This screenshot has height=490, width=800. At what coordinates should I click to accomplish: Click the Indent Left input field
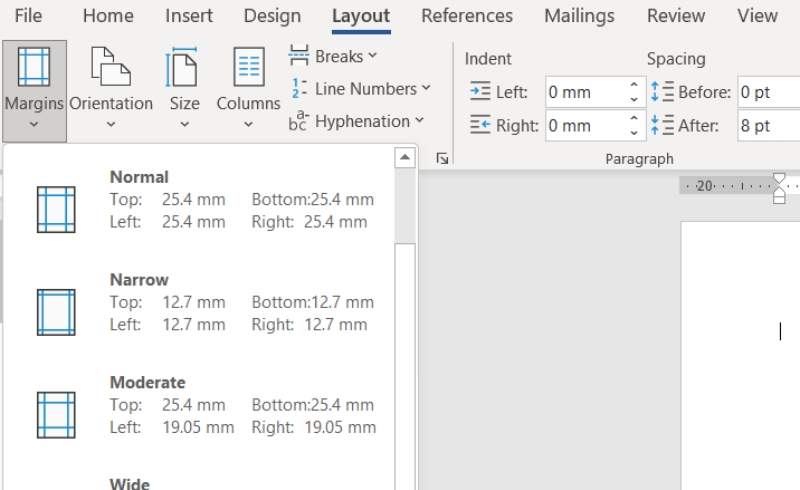[x=586, y=92]
